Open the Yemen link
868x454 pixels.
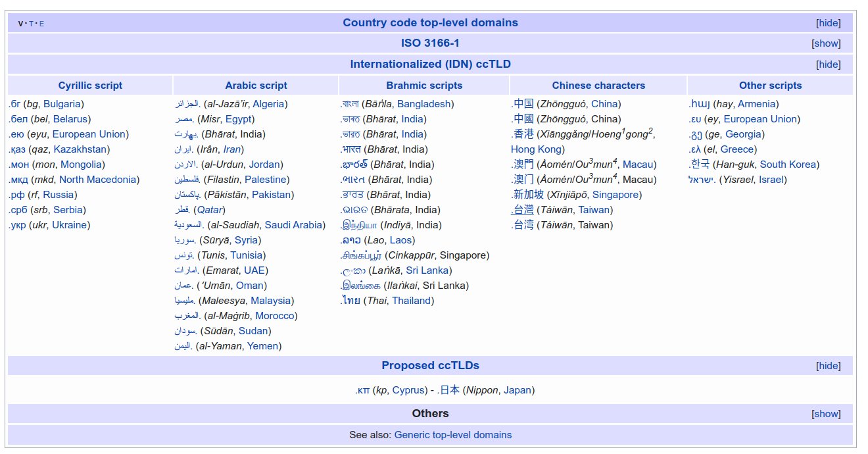coord(262,346)
